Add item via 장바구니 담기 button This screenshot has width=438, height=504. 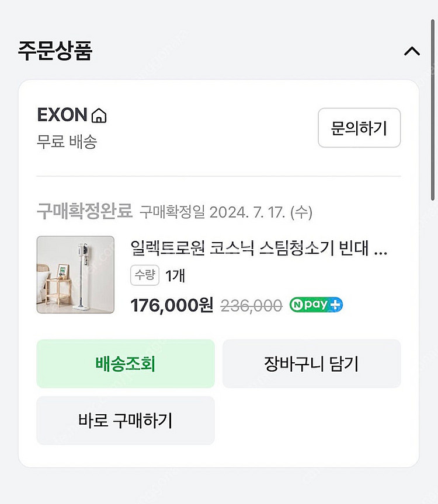tap(311, 364)
